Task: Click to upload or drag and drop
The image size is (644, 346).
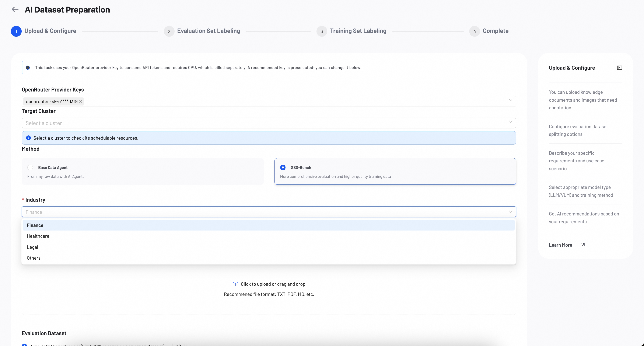Action: coord(273,284)
